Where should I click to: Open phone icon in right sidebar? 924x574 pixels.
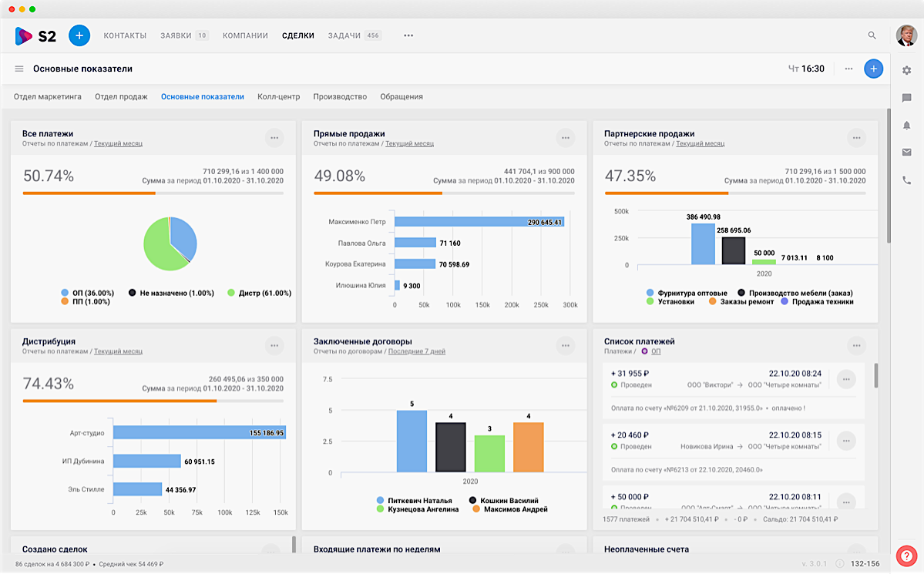pos(906,180)
